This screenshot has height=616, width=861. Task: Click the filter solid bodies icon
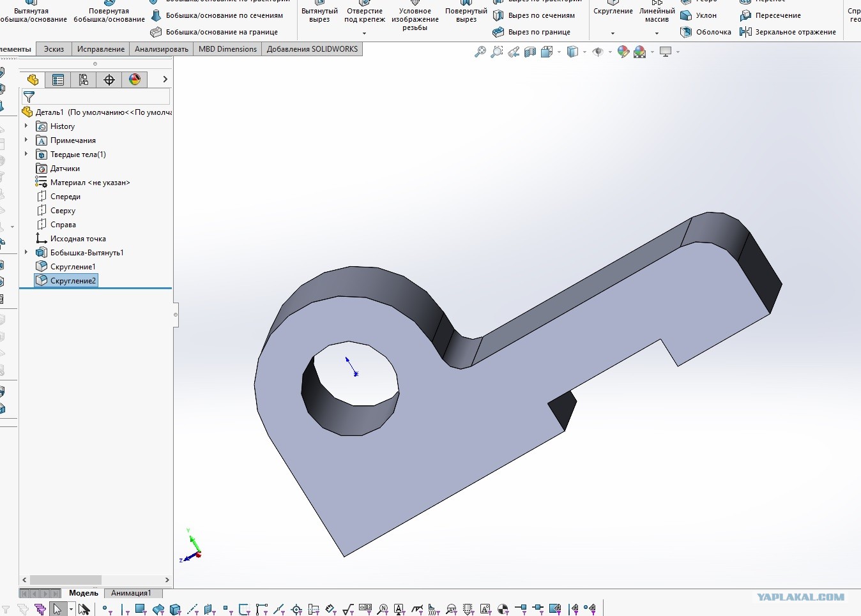point(176,609)
